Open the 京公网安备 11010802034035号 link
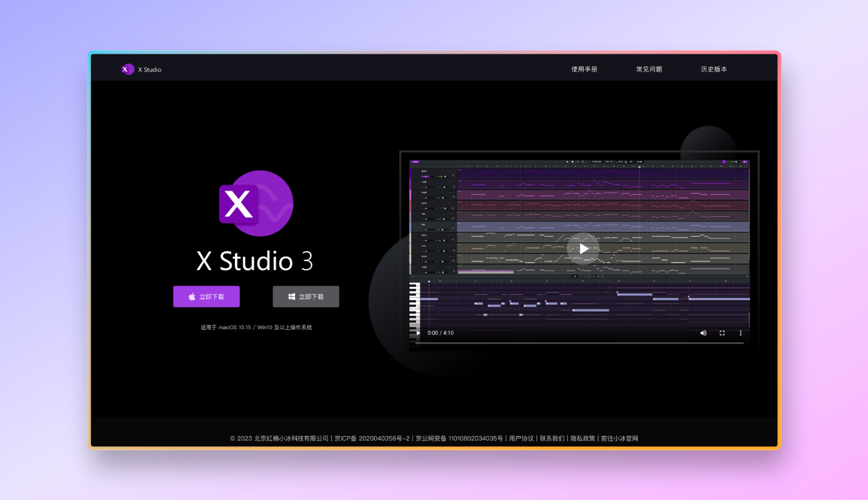Viewport: 868px width, 500px height. coord(459,438)
